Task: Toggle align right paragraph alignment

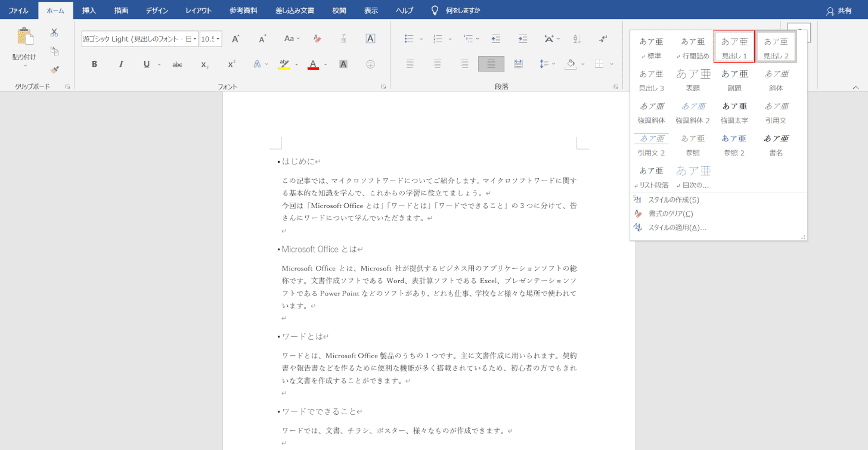Action: point(464,64)
